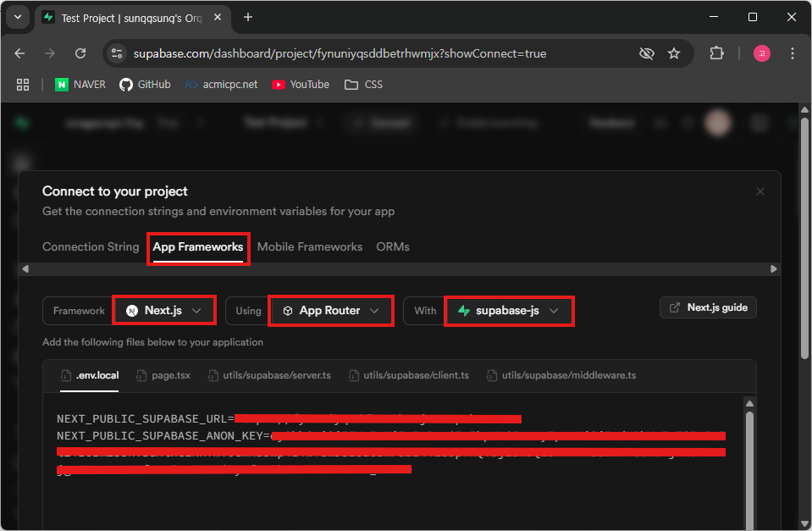Click the NEXT_PUBLIC_SUPABASE_ANON_KEY variable text

pyautogui.click(x=160, y=436)
